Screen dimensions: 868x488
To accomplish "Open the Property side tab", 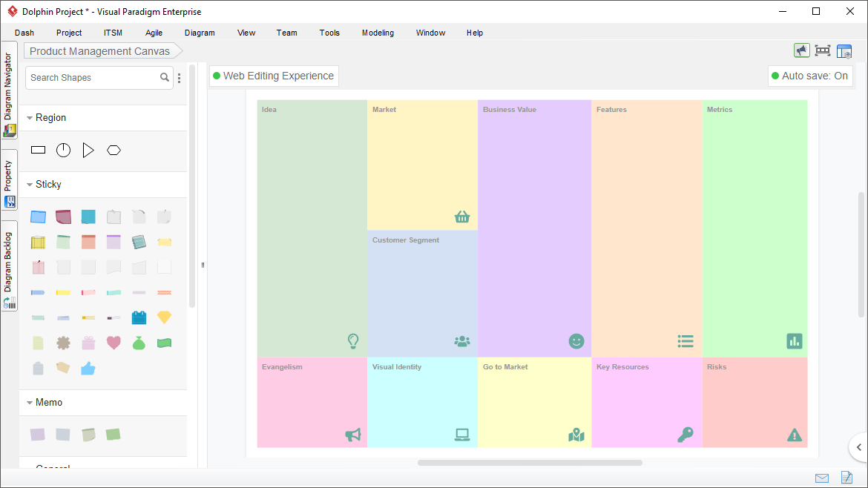I will click(x=9, y=180).
